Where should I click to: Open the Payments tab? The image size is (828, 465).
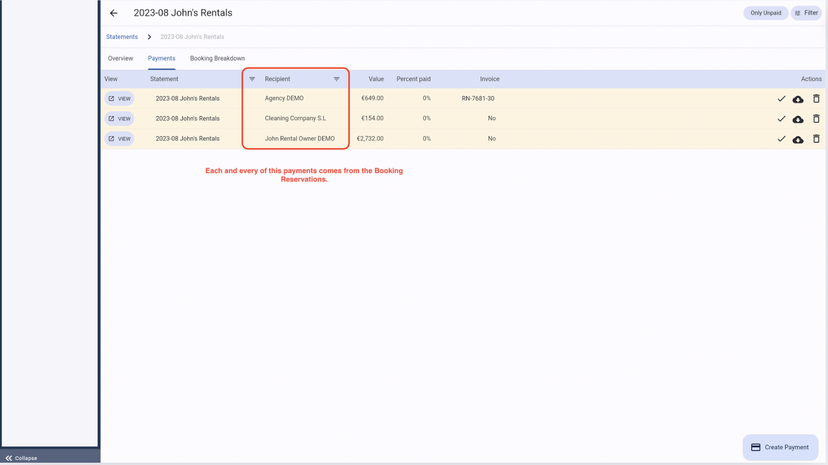[161, 59]
